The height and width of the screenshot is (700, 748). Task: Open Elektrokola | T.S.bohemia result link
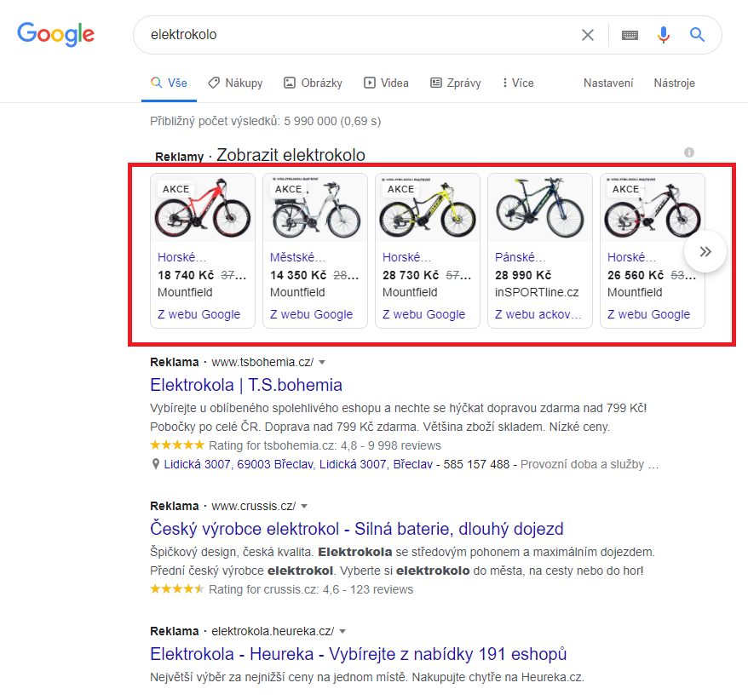[246, 385]
